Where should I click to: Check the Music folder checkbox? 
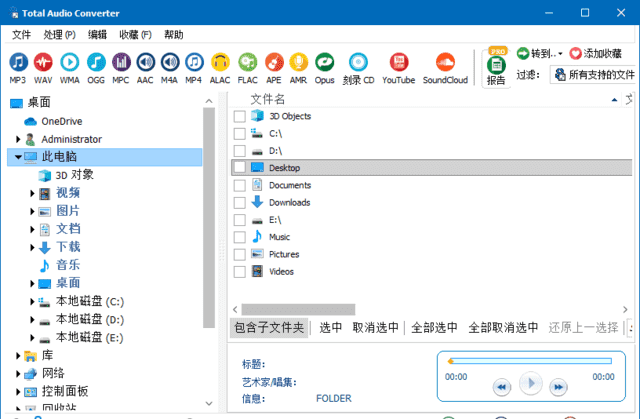click(240, 237)
